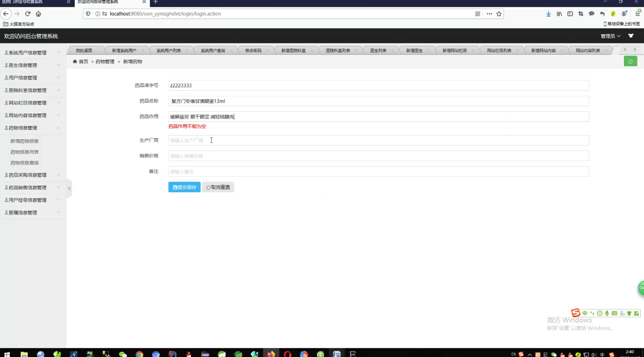Go to the browser home page
Viewport: 644px width, 357px height.
tap(38, 14)
